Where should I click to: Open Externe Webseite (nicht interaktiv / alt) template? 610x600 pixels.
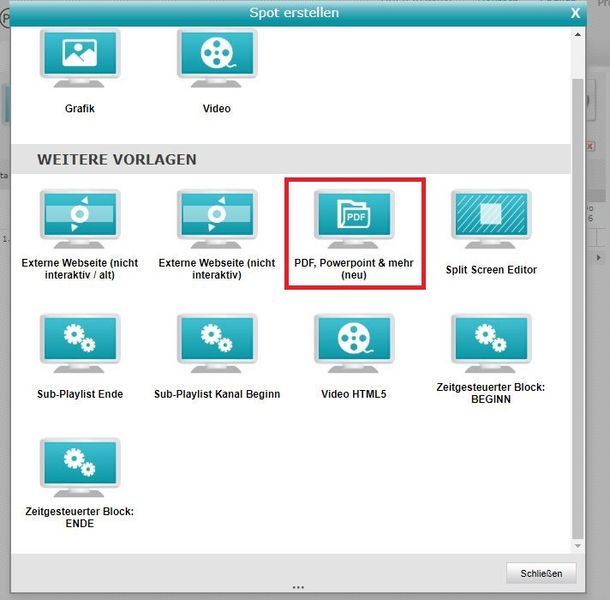coord(80,219)
